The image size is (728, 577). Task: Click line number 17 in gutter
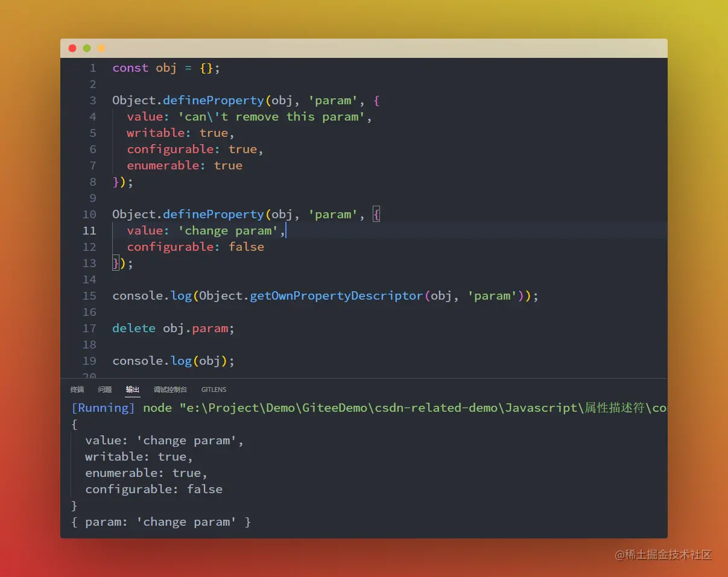pos(89,329)
